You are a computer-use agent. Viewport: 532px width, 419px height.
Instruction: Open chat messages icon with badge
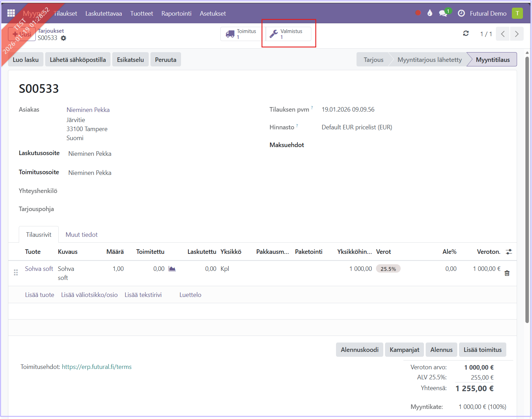pos(443,13)
